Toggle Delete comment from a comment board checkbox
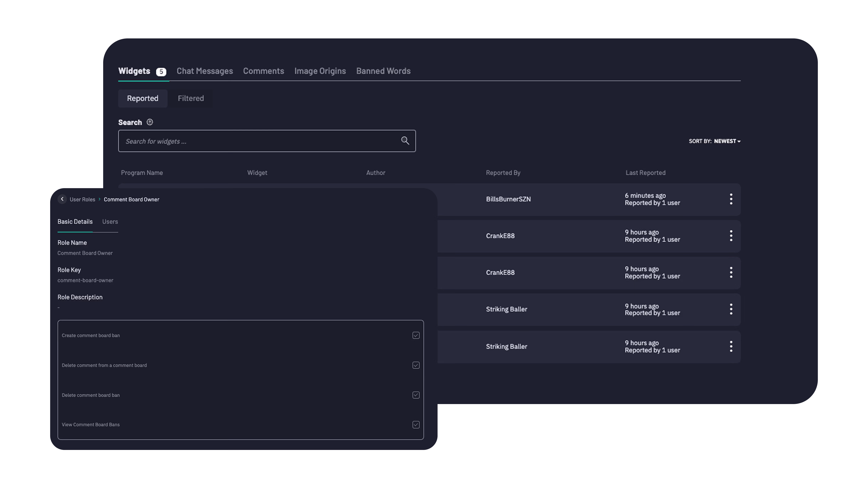868x488 pixels. 416,365
